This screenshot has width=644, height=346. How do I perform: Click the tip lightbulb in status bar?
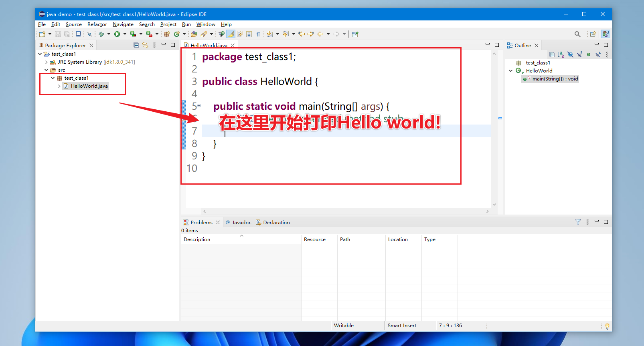pos(607,326)
